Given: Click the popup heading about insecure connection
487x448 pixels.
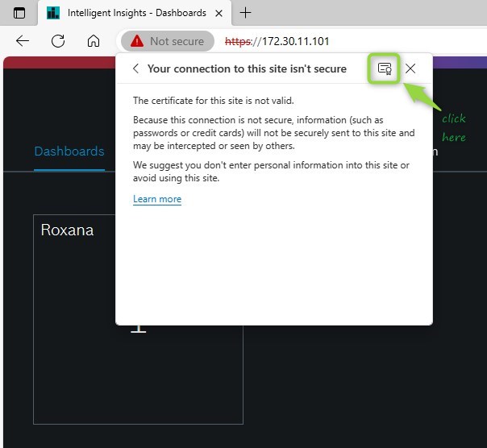Looking at the screenshot, I should click(x=247, y=68).
